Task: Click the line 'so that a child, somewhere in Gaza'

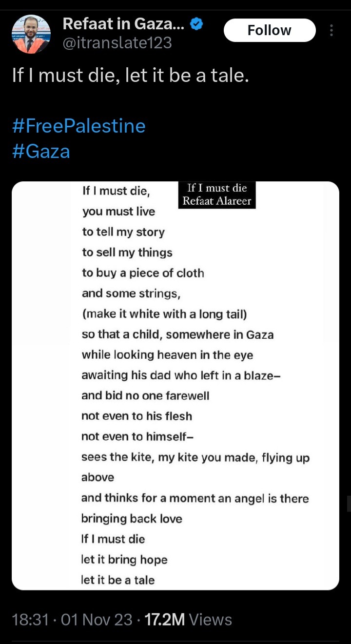Action: tap(177, 334)
